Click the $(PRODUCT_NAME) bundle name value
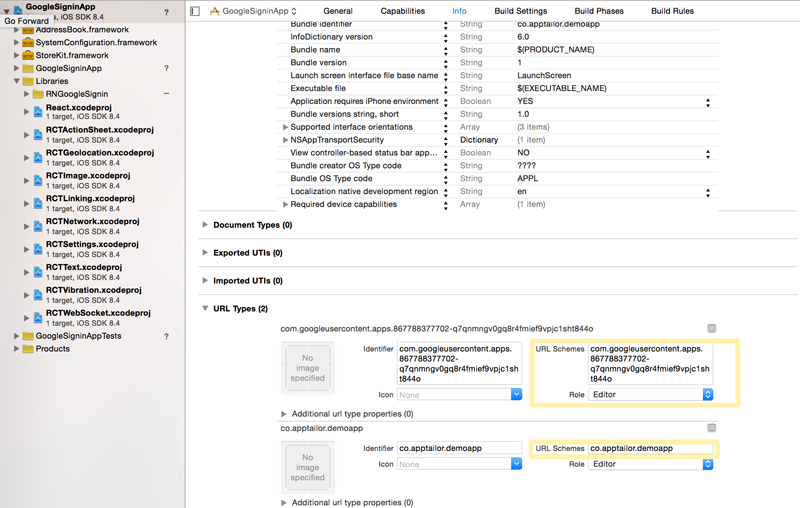Image resolution: width=800 pixels, height=508 pixels. [x=556, y=49]
